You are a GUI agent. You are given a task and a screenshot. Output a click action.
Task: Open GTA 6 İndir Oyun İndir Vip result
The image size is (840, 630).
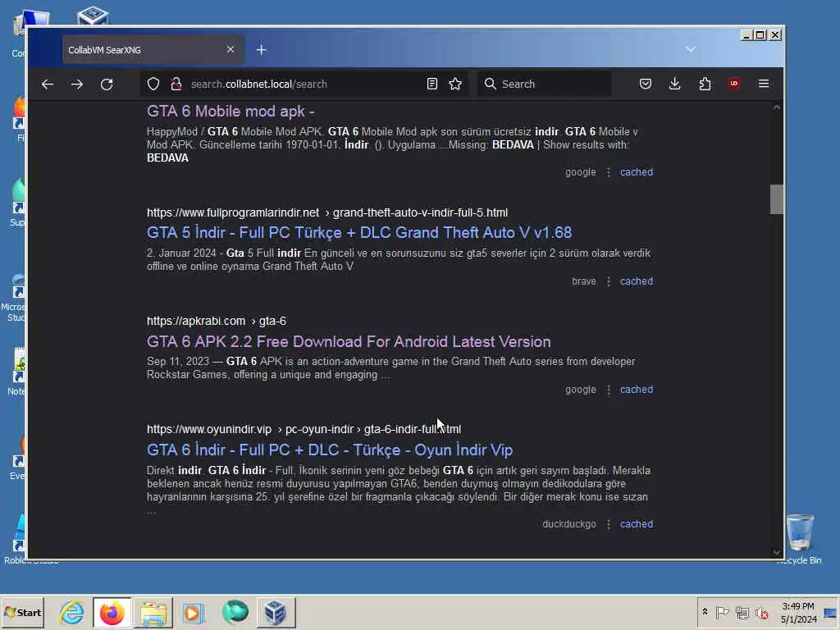330,450
